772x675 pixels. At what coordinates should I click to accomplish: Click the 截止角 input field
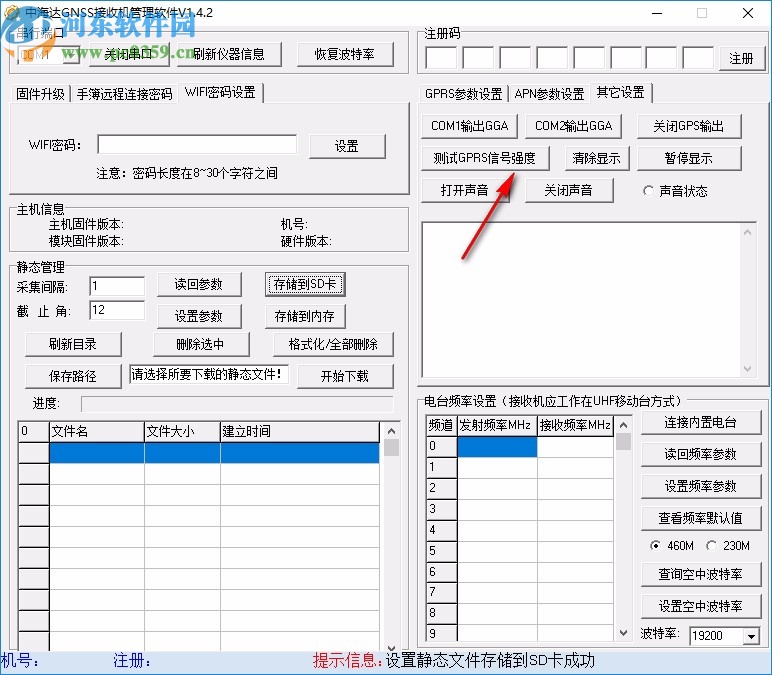coord(117,310)
